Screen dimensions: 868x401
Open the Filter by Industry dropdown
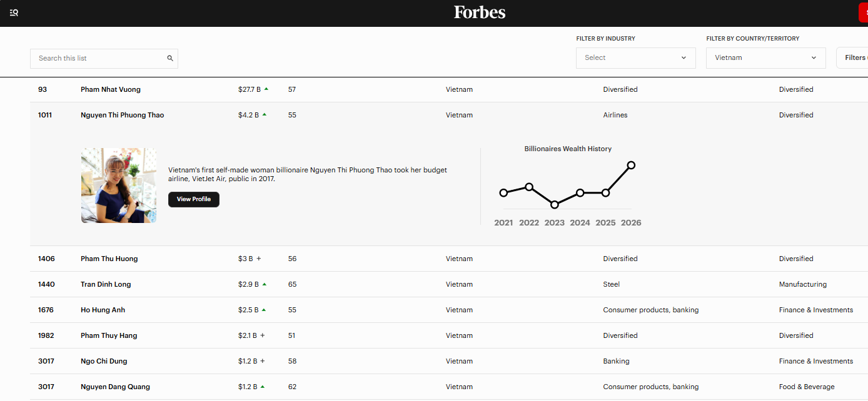point(636,57)
